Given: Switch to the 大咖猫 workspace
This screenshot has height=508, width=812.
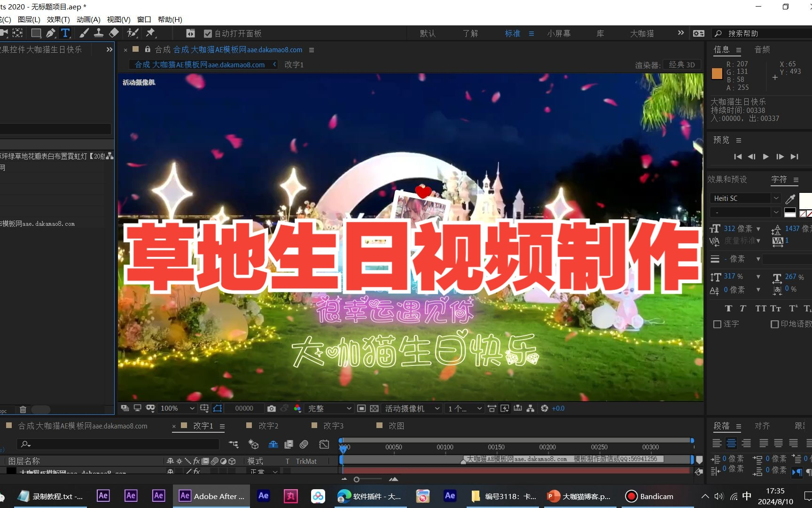Looking at the screenshot, I should [642, 33].
